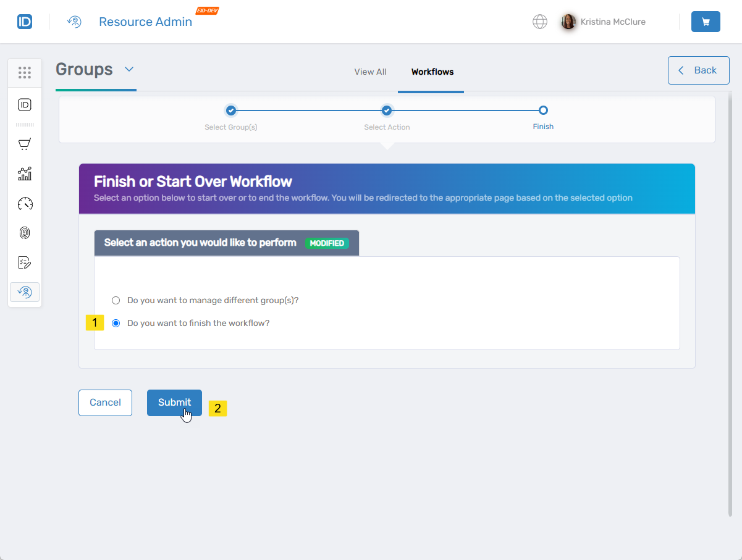Viewport: 742px width, 560px height.
Task: Select 'Do you want to finish the workflow?'
Action: [x=116, y=322]
